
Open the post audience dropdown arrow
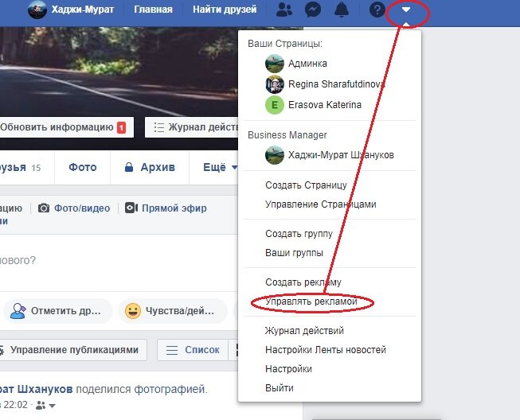52,406
